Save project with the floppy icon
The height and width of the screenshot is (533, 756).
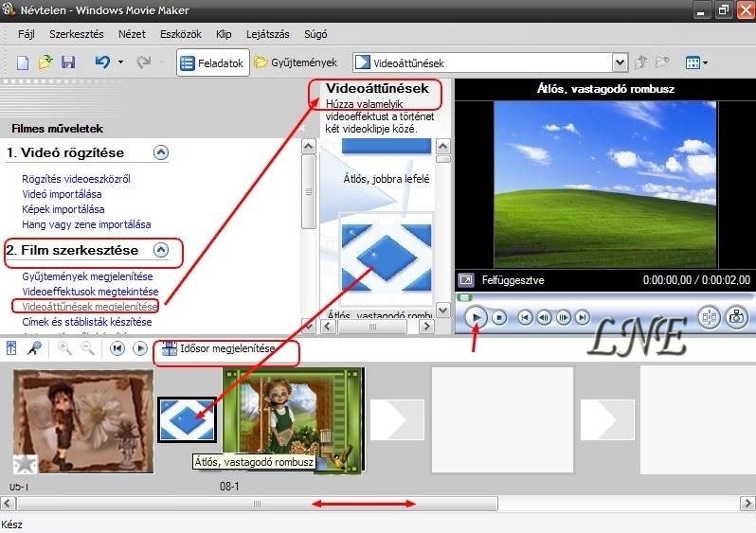(x=68, y=62)
